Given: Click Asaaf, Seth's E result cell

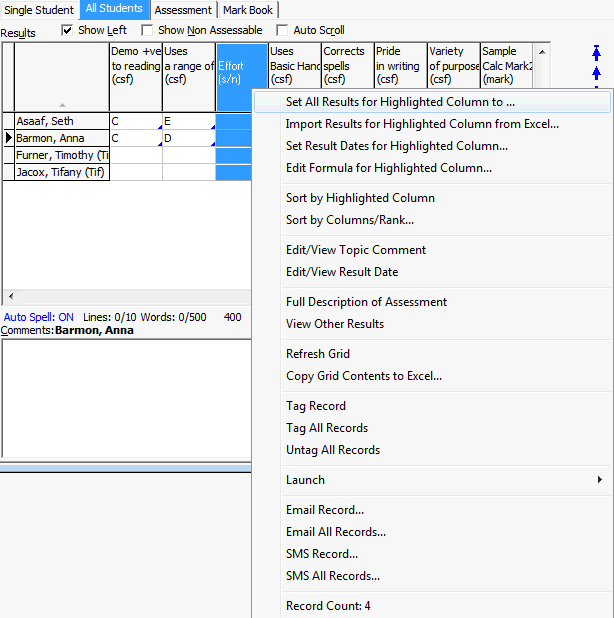Looking at the screenshot, I should (189, 121).
